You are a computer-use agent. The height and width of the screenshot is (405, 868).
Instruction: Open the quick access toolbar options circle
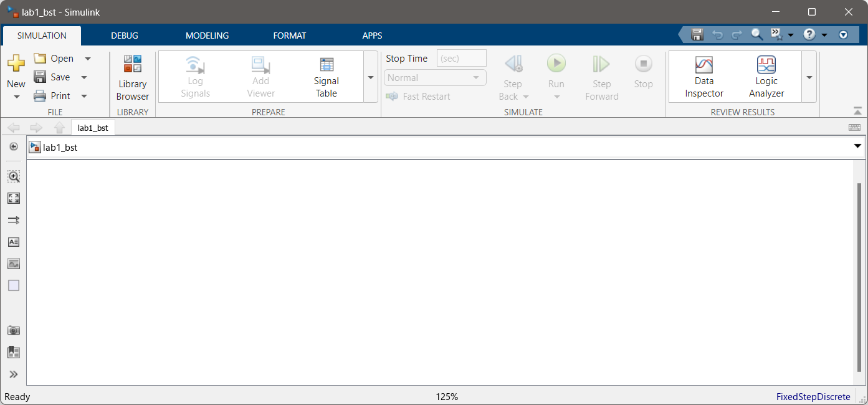click(x=844, y=35)
